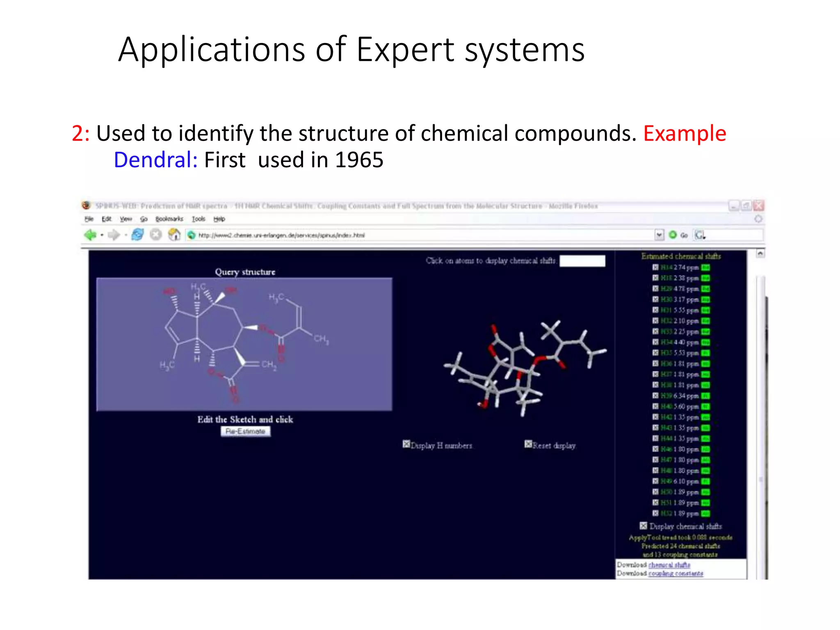
Task: Open the Back button history dropdown arrow
Action: [x=102, y=235]
